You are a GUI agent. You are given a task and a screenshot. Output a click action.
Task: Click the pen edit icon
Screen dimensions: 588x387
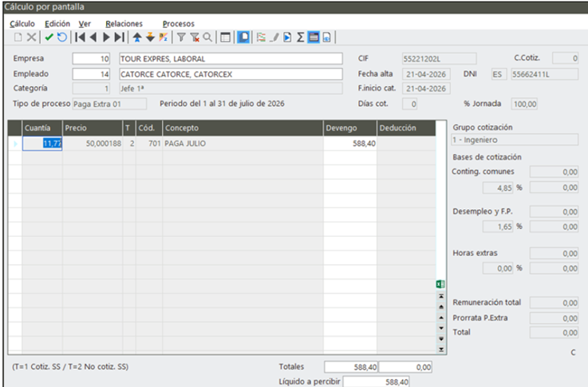tap(274, 38)
